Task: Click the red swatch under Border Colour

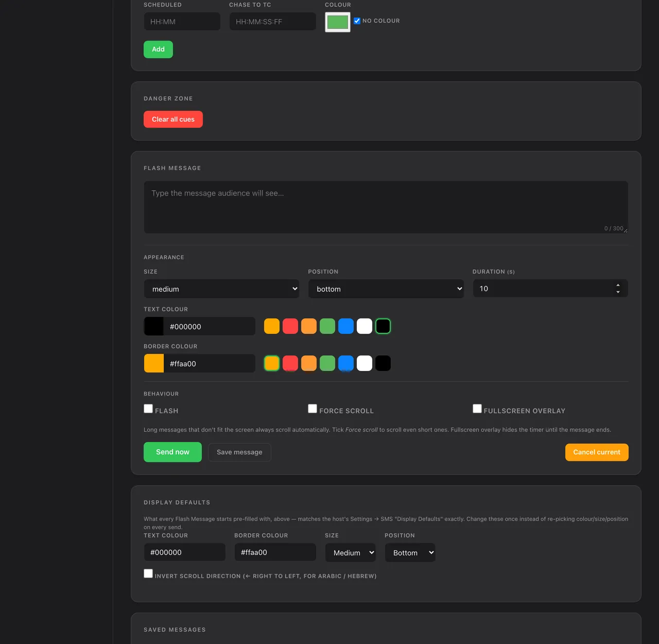Action: (290, 363)
